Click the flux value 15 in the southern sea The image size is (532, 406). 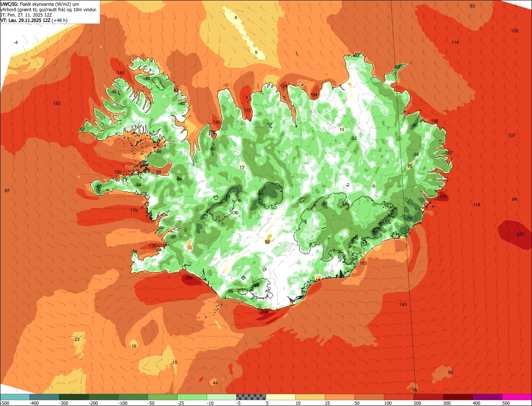[x=175, y=363]
